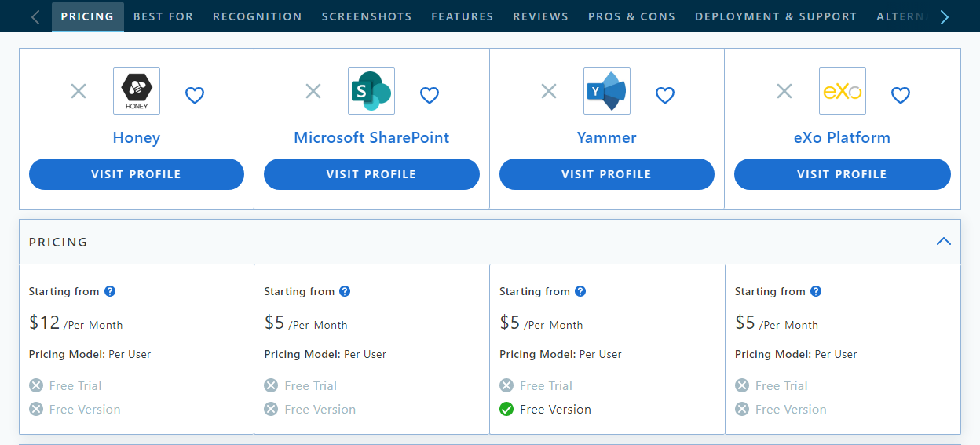Visit Microsoft SharePoint profile button
The width and height of the screenshot is (980, 445).
click(x=371, y=174)
